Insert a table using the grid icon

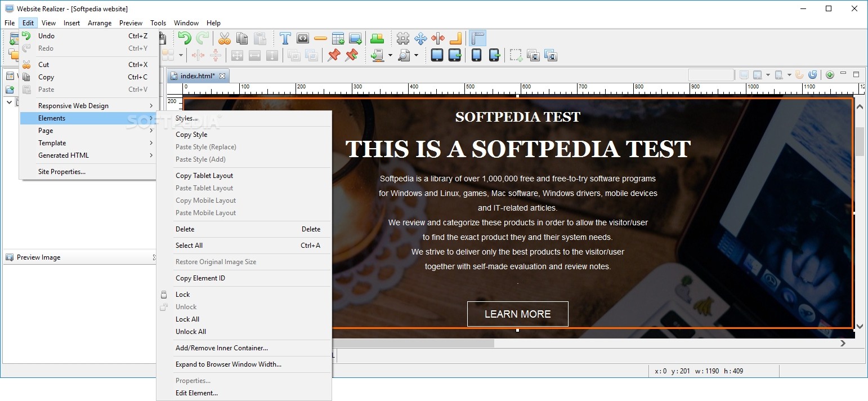coord(338,38)
